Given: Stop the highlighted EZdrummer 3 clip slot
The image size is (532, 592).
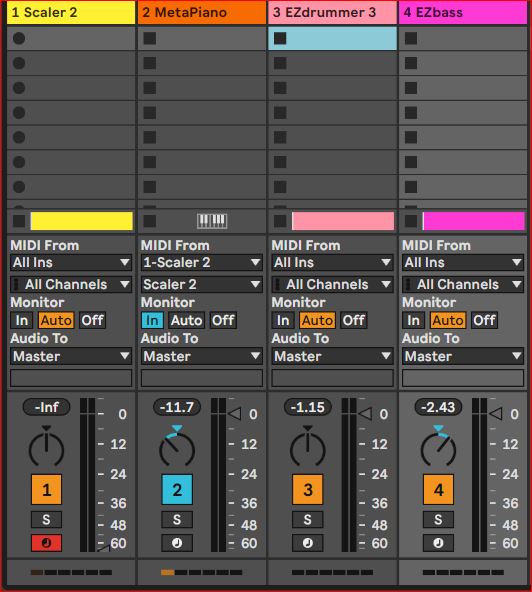Looking at the screenshot, I should point(280,38).
